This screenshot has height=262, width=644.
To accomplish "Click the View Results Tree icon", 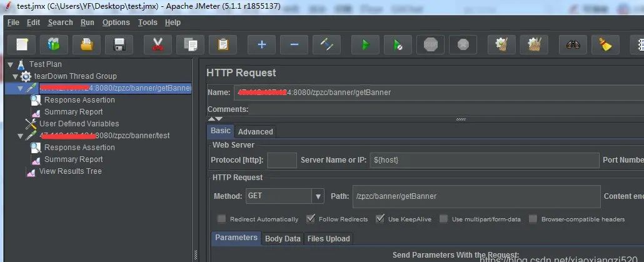I will [x=31, y=172].
